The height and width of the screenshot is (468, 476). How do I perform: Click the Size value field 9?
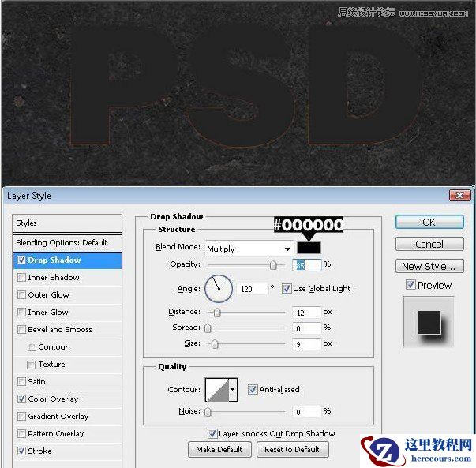[306, 344]
